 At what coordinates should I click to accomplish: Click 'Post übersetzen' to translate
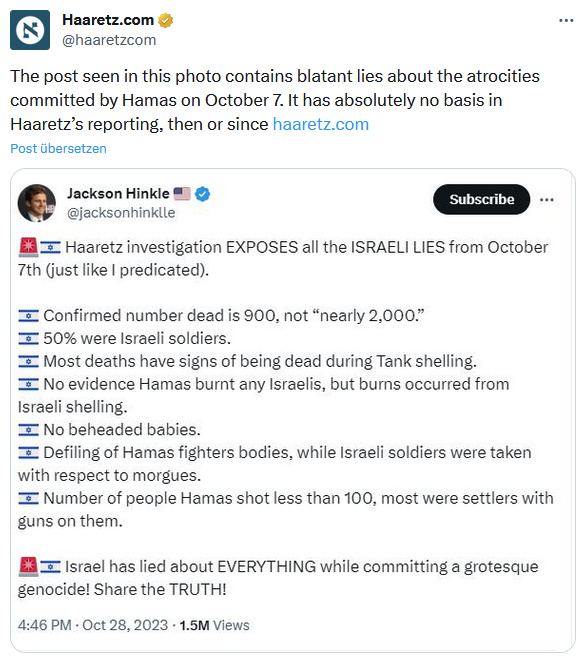coord(58,148)
